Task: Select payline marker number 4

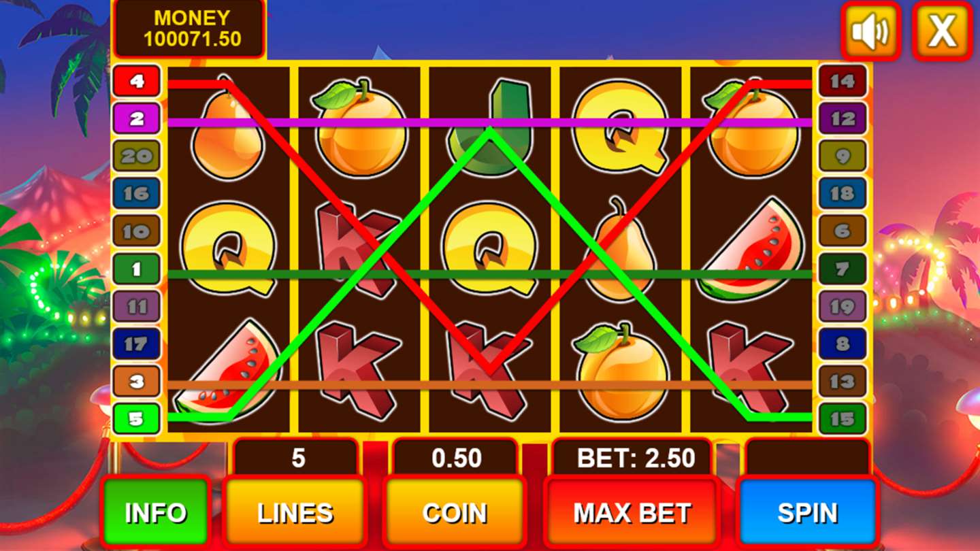Action: 137,82
